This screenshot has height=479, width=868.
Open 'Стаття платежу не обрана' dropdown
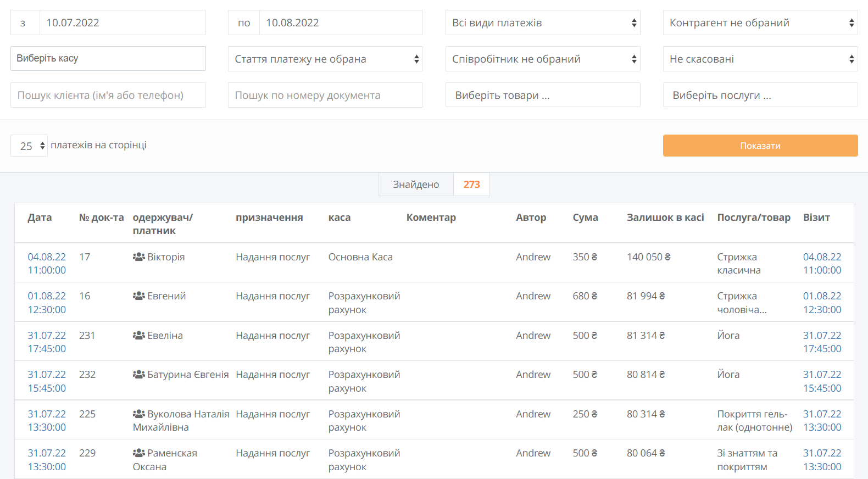325,59
